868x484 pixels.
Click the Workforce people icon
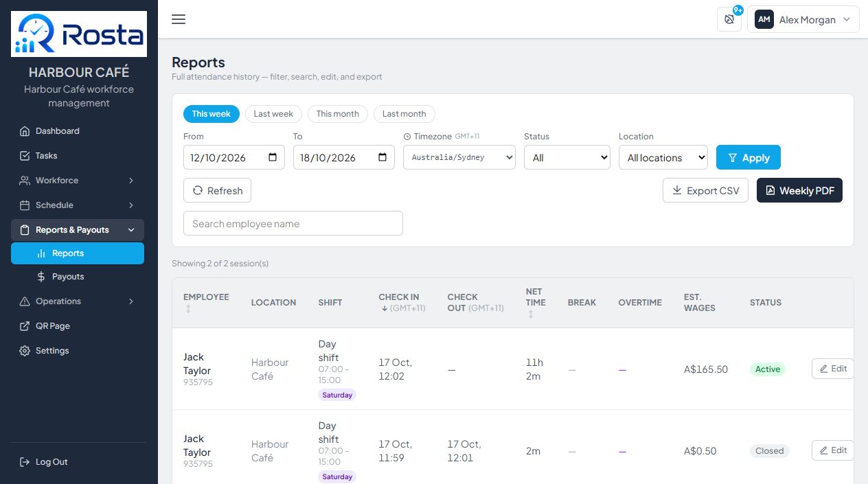[25, 181]
